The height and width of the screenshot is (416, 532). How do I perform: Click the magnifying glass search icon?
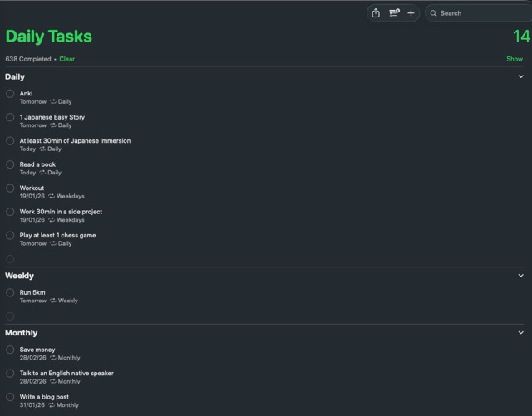[x=433, y=13]
